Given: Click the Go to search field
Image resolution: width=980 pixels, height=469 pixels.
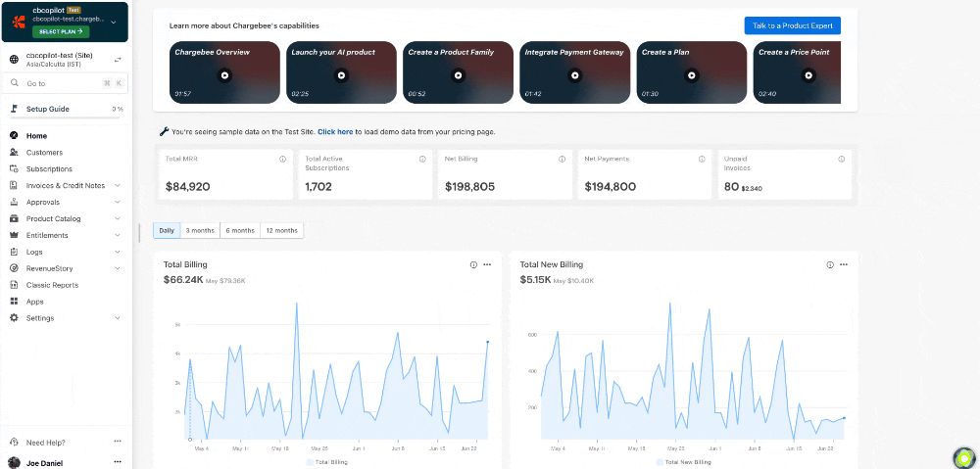Looking at the screenshot, I should (67, 83).
